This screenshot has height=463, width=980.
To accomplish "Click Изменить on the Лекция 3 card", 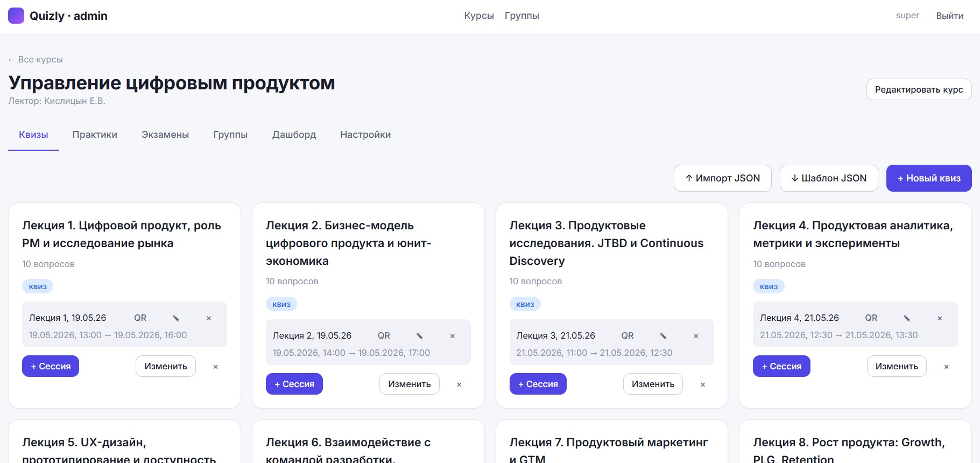I will pyautogui.click(x=653, y=384).
